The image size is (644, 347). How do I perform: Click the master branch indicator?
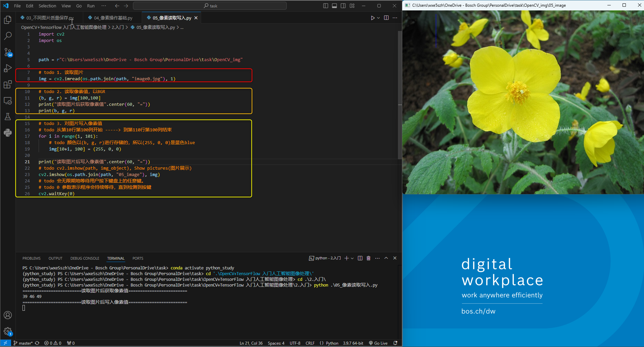click(23, 343)
